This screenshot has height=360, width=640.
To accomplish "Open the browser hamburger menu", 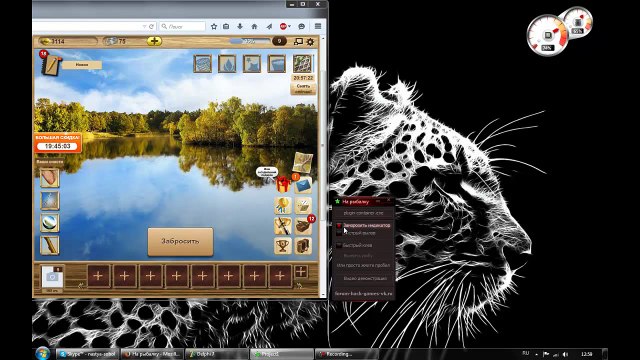I will coord(318,26).
